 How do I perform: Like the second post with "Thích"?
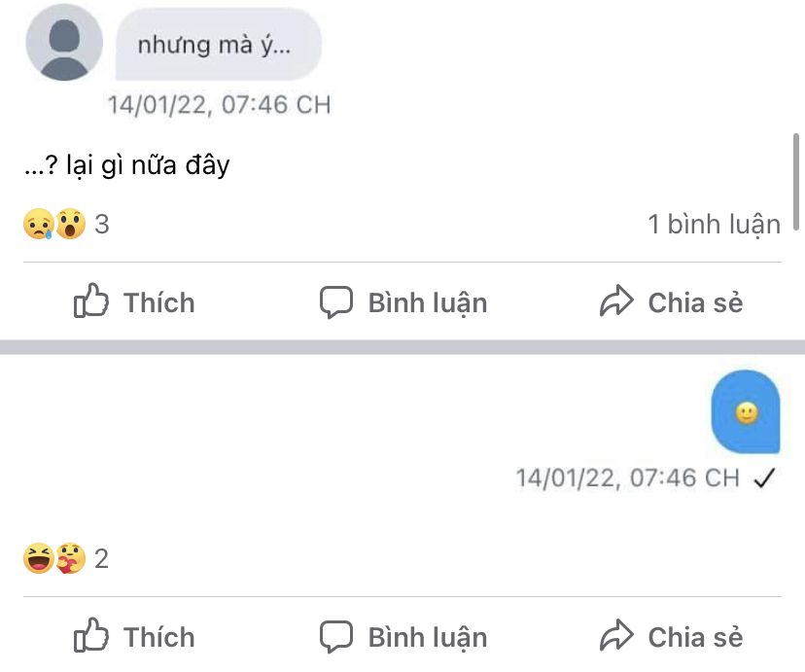tap(158, 637)
